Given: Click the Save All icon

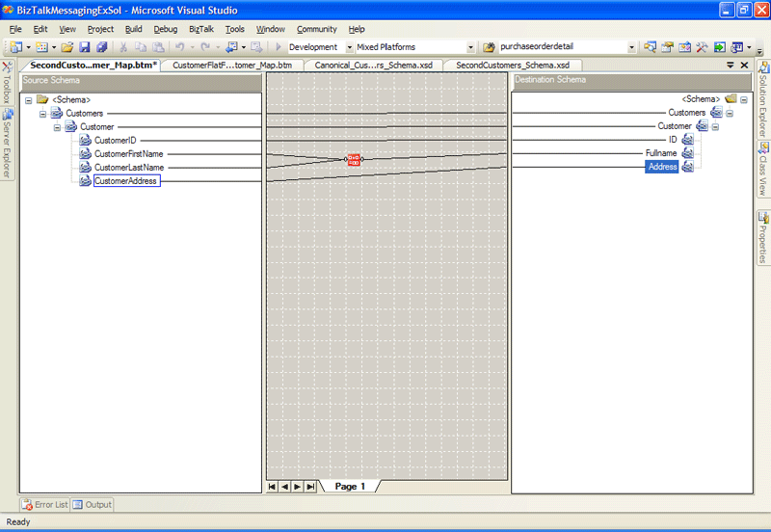Looking at the screenshot, I should (x=102, y=47).
